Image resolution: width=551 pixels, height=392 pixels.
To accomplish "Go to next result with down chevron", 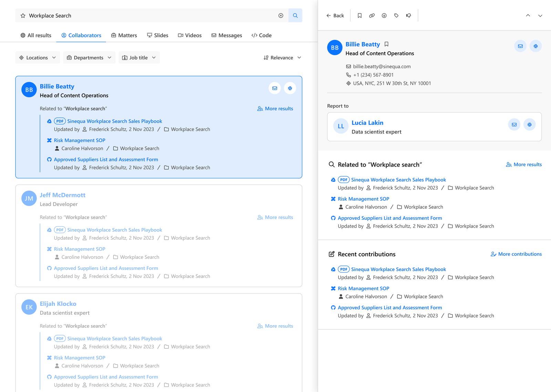I will 540,16.
